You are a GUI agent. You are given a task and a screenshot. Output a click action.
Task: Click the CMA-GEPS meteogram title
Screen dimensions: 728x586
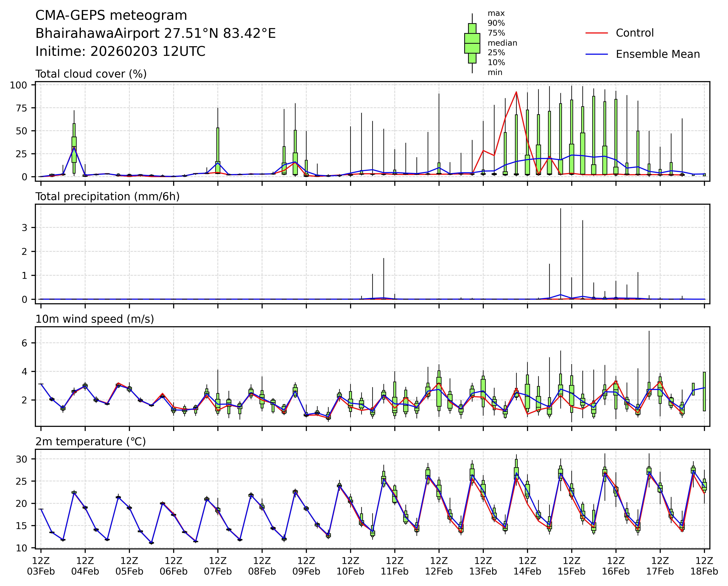[111, 15]
